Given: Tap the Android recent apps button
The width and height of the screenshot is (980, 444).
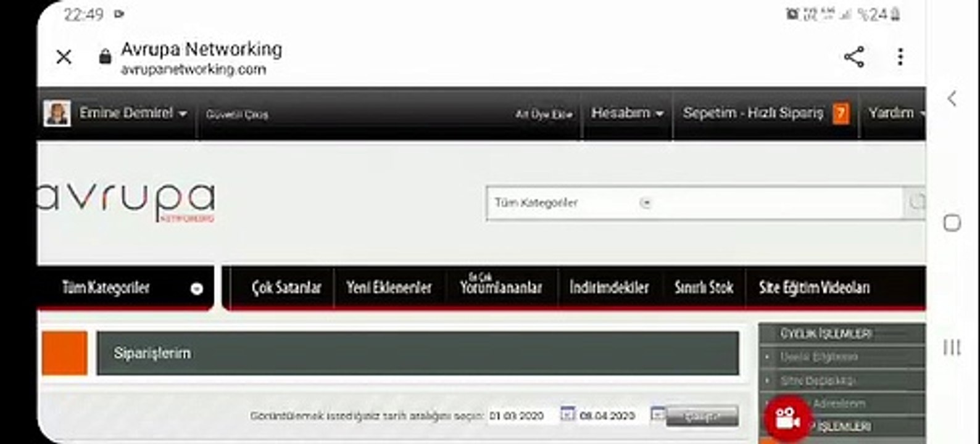Looking at the screenshot, I should [952, 347].
